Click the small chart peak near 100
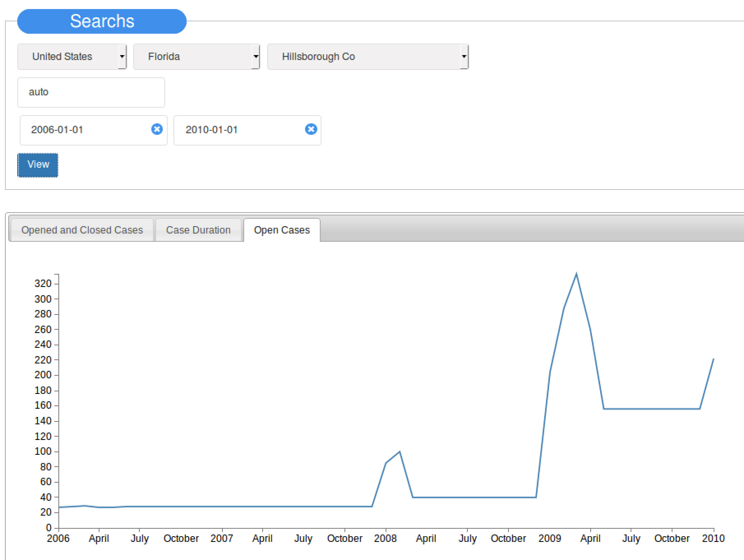744x560 pixels. 400,452
